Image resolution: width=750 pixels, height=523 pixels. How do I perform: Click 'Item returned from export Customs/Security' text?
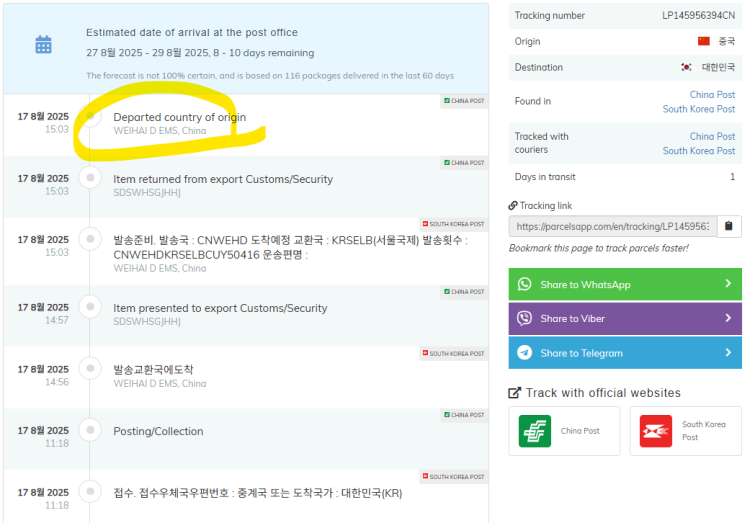pos(223,179)
